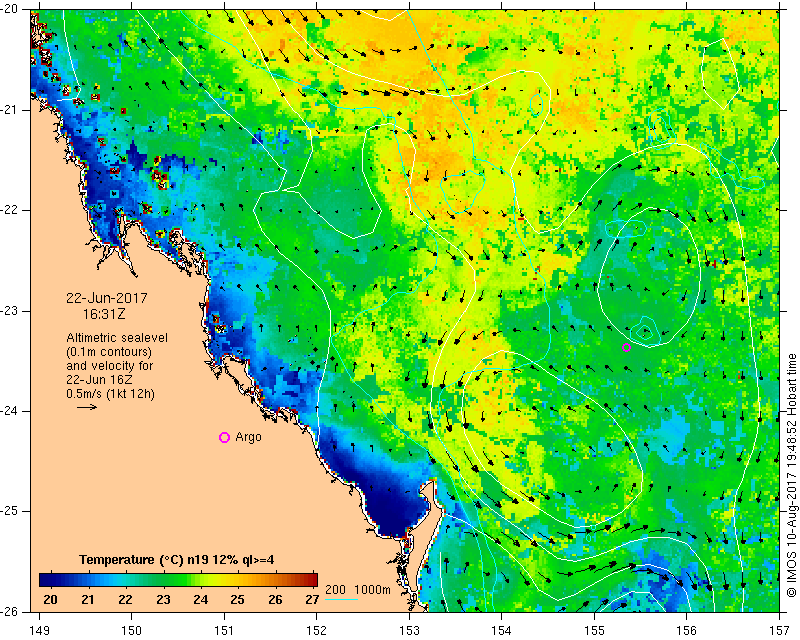Image resolution: width=800 pixels, height=640 pixels.
Task: Click the longitude axis label '157'
Action: pyautogui.click(x=780, y=630)
